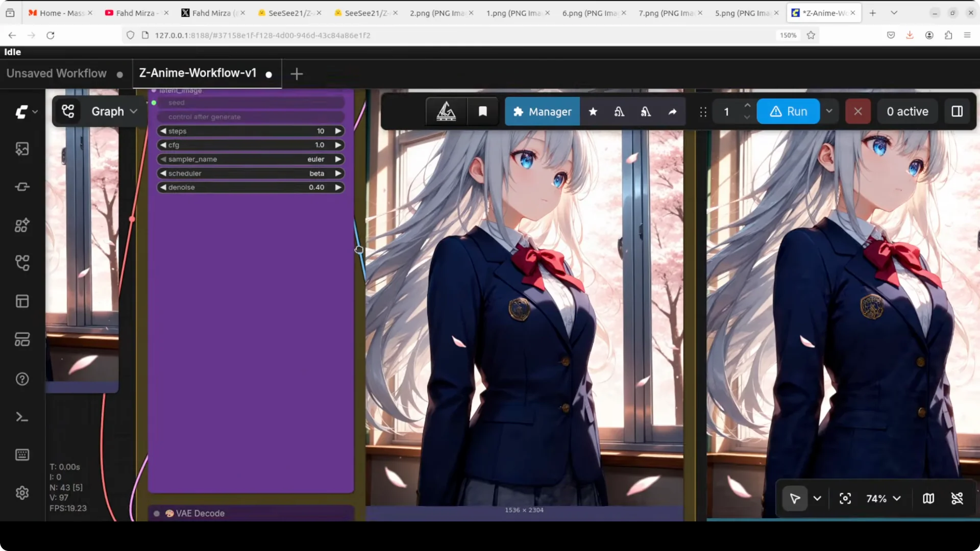Click the bookmark icon in toolbar

pos(482,111)
